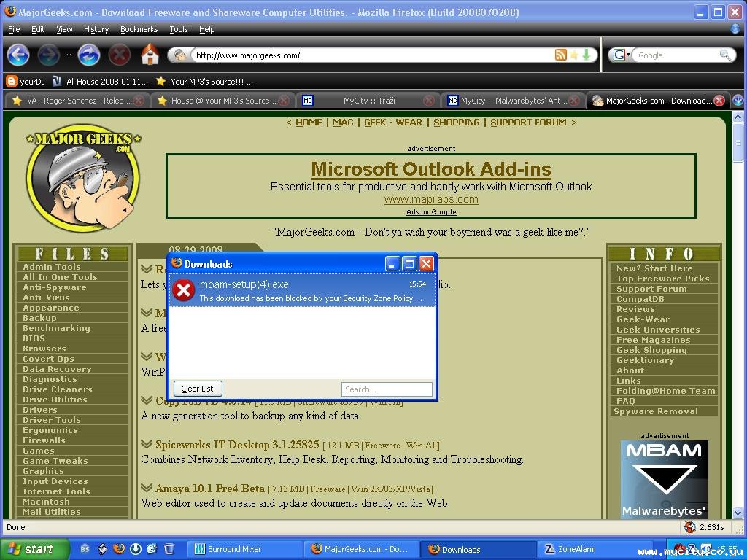Image resolution: width=747 pixels, height=560 pixels.
Task: Open the Tools menu
Action: pos(179,29)
